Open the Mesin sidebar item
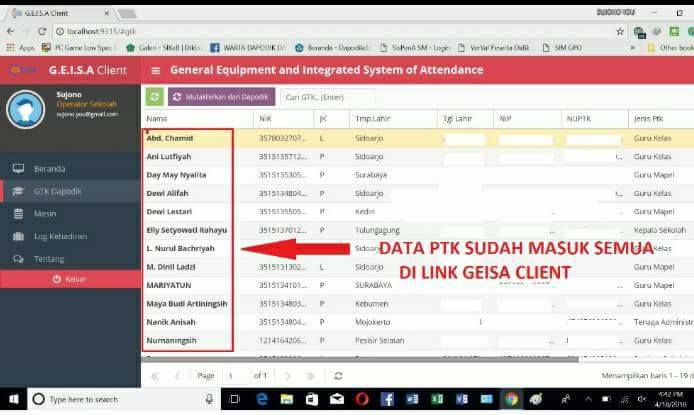694x415 pixels. [x=70, y=214]
